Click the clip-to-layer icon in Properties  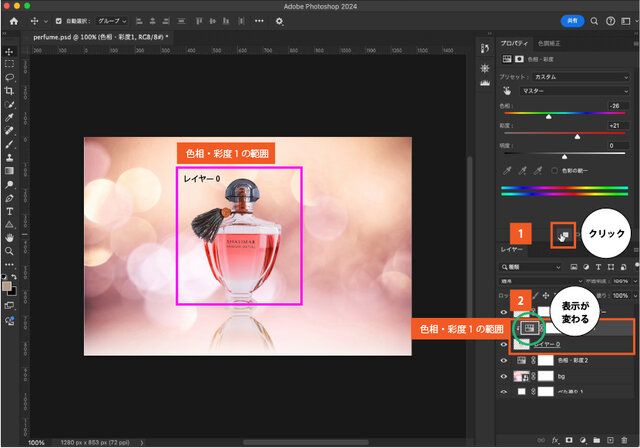(x=563, y=235)
